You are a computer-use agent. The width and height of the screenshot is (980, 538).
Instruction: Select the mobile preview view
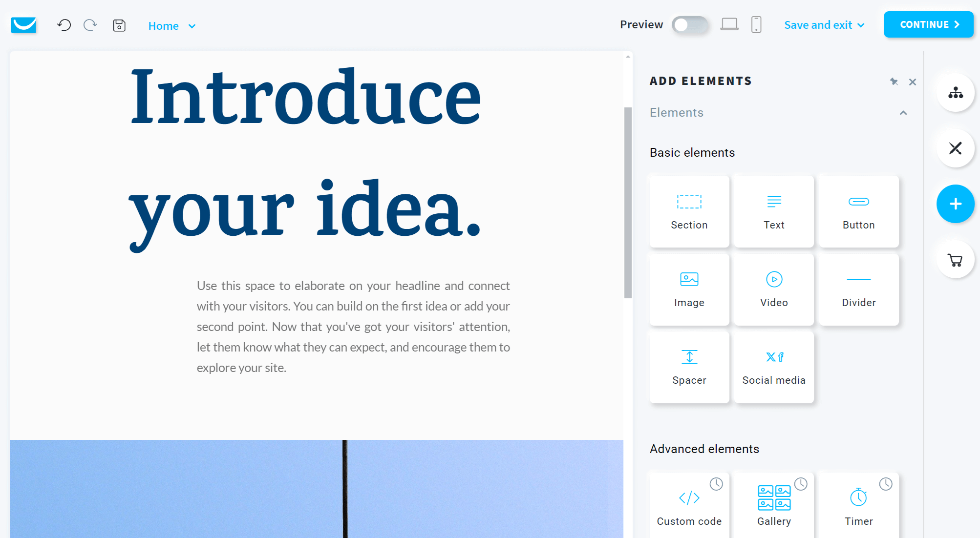pyautogui.click(x=756, y=25)
